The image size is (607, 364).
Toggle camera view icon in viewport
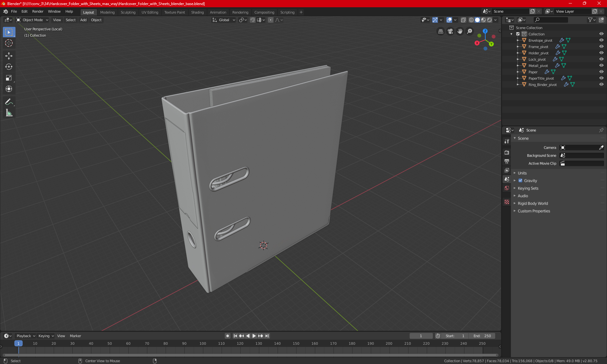tap(450, 31)
